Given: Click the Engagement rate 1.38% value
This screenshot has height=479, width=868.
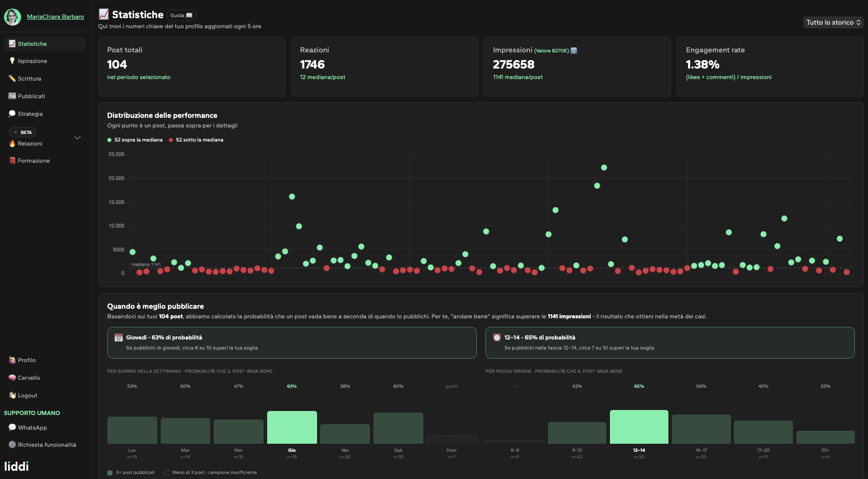Looking at the screenshot, I should click(703, 64).
